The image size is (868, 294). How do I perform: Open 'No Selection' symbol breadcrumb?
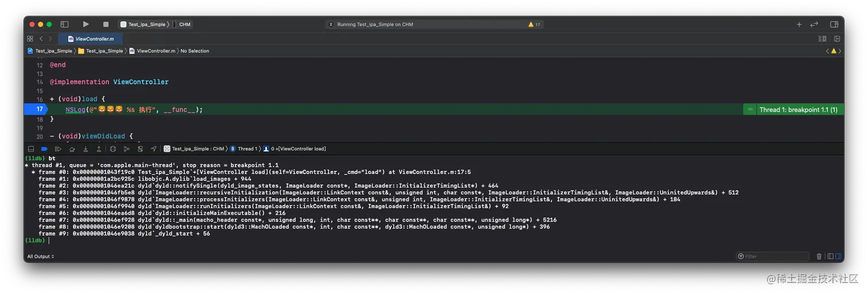click(x=195, y=51)
